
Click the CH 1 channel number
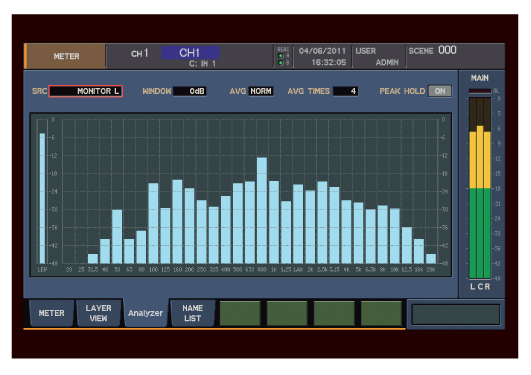[140, 54]
